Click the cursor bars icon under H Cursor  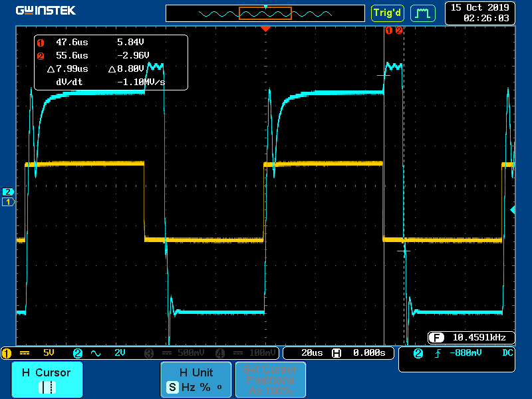47,387
